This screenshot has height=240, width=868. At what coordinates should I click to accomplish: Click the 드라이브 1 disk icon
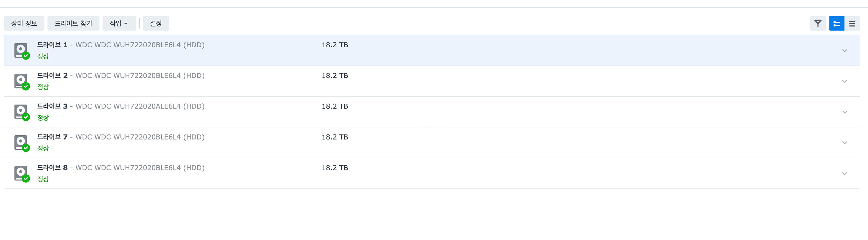tap(22, 51)
